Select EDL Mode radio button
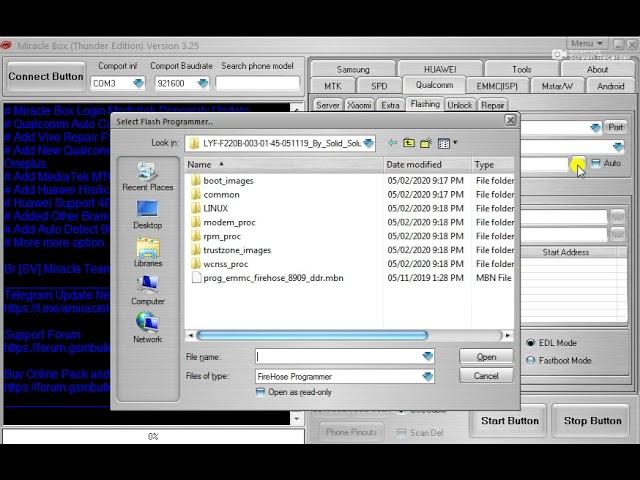Image resolution: width=640 pixels, height=480 pixels. tap(531, 343)
